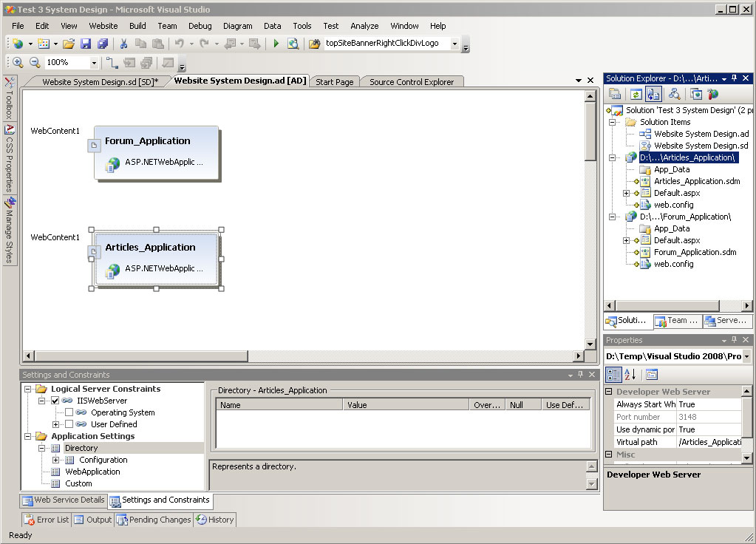Screen dimensions: 756x544
Task: Click the Undo arrow icon
Action: [x=180, y=44]
